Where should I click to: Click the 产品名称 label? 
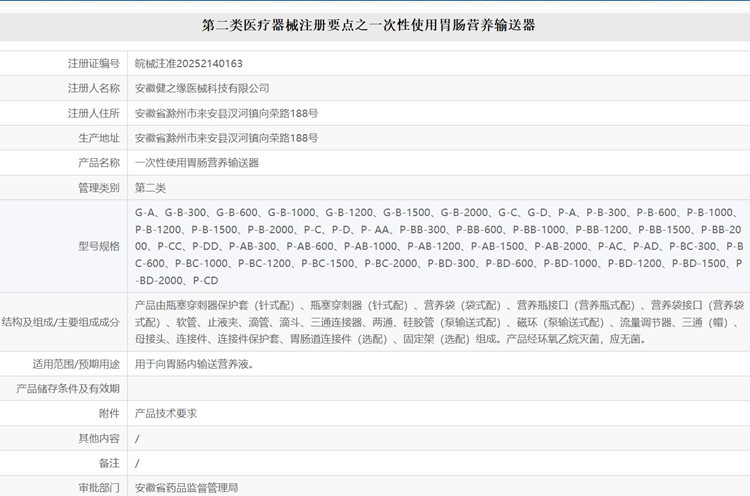(x=99, y=163)
